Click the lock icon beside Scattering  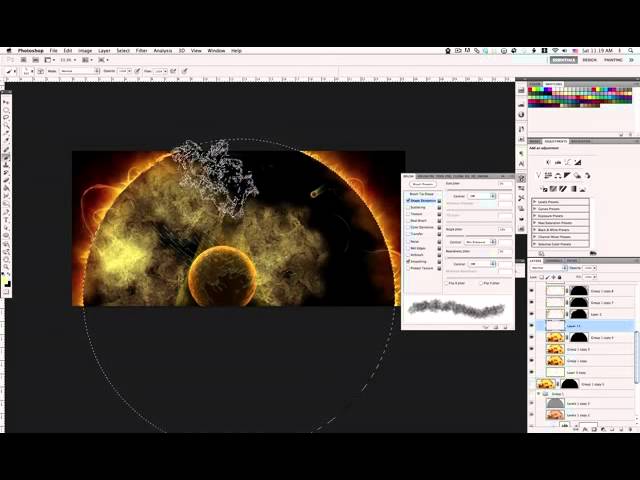coord(439,207)
